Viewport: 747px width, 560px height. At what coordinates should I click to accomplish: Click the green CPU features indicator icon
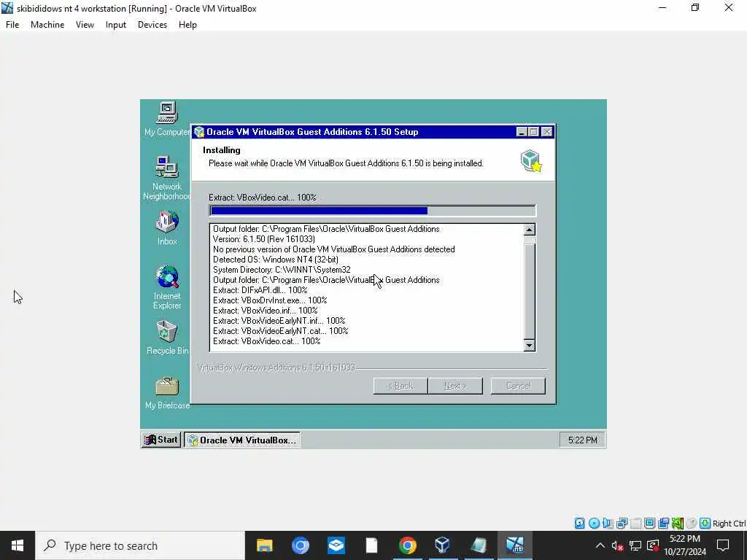coord(678,524)
